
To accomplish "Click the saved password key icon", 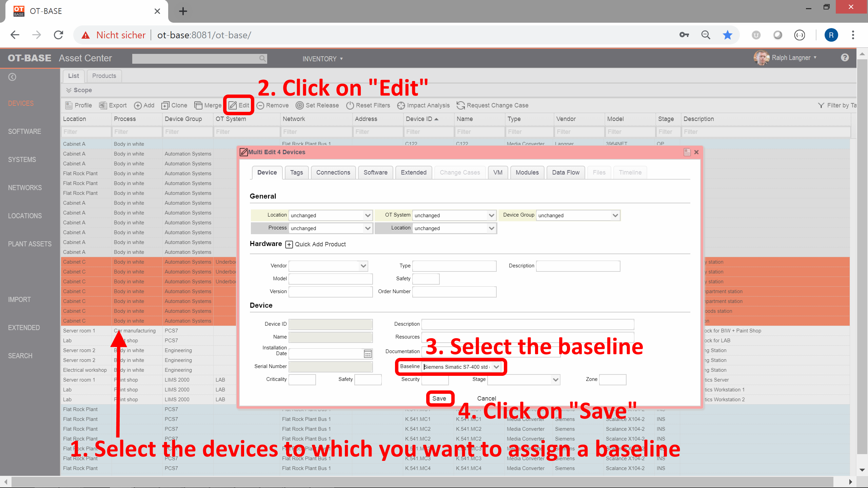I will [x=684, y=35].
